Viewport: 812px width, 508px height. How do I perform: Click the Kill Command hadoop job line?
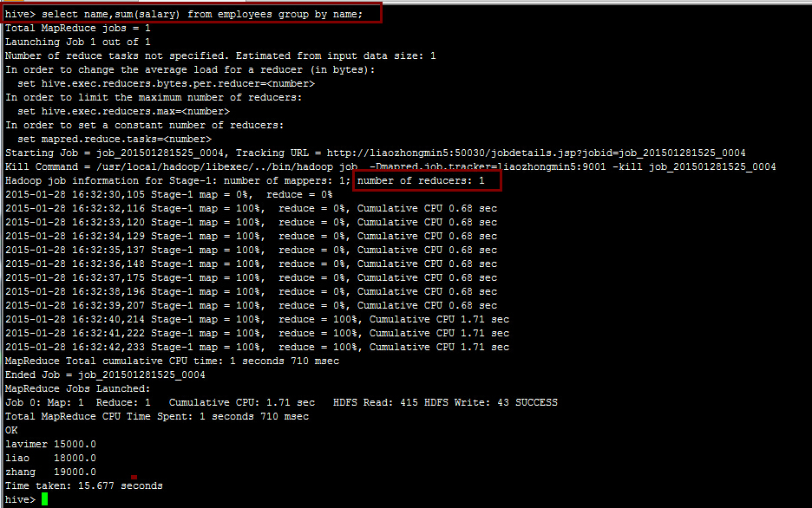coord(390,167)
